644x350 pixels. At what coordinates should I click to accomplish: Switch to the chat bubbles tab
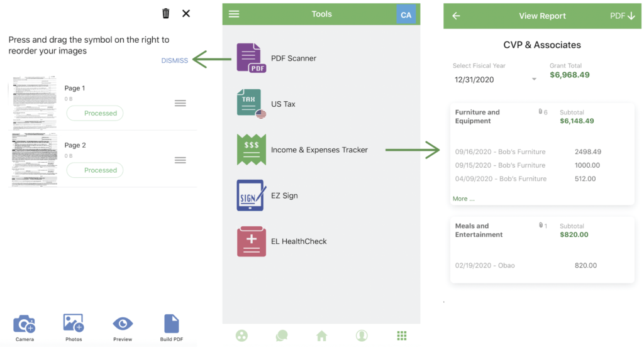pyautogui.click(x=282, y=336)
